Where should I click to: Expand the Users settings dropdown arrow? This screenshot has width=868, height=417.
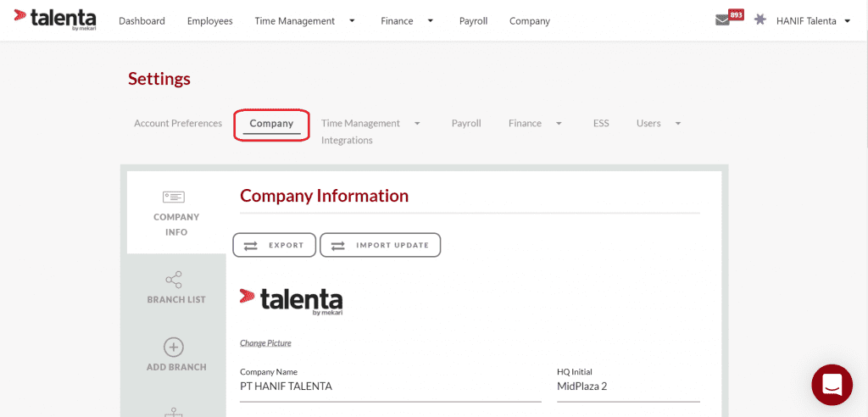pos(677,124)
